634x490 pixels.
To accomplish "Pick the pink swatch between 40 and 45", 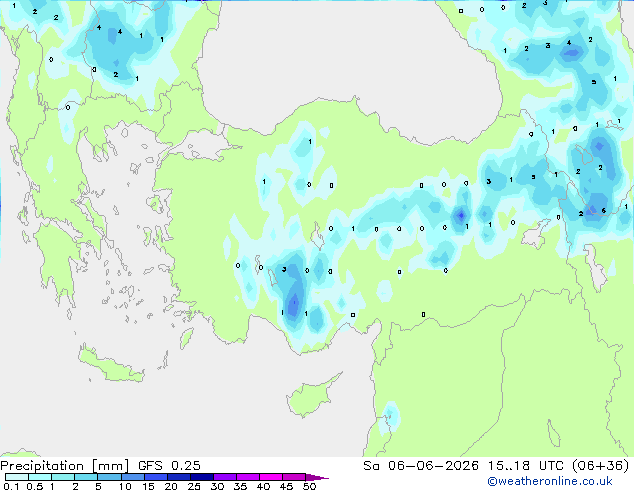I will click(271, 477).
